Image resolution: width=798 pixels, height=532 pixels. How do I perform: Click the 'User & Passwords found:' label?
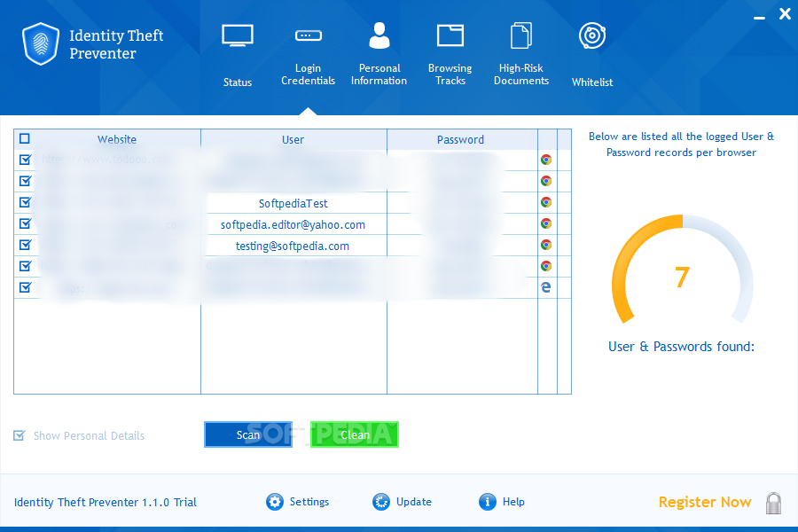tap(682, 347)
